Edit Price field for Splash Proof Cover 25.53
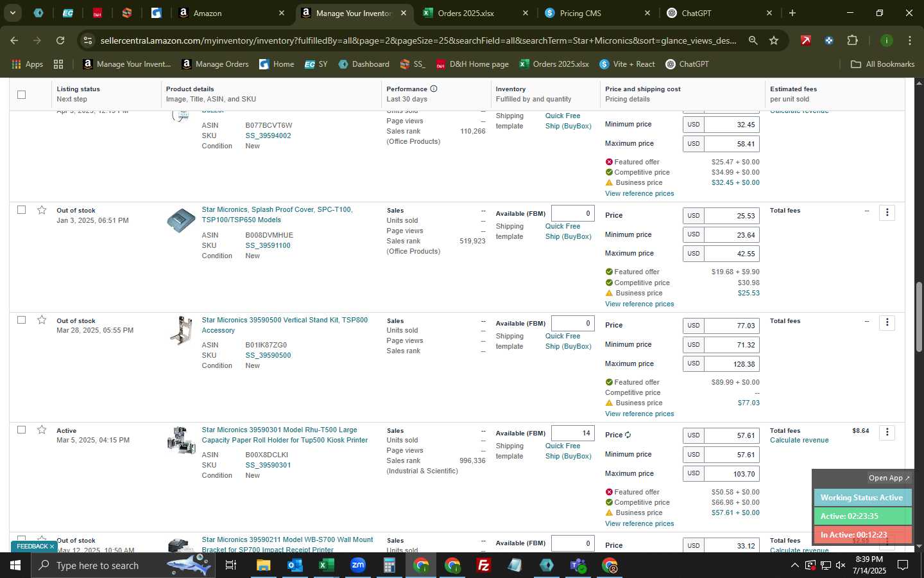924x578 pixels. 732,216
